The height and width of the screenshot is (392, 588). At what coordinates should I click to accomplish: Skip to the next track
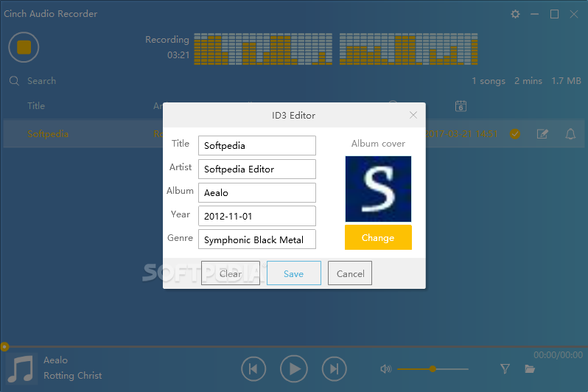[334, 368]
